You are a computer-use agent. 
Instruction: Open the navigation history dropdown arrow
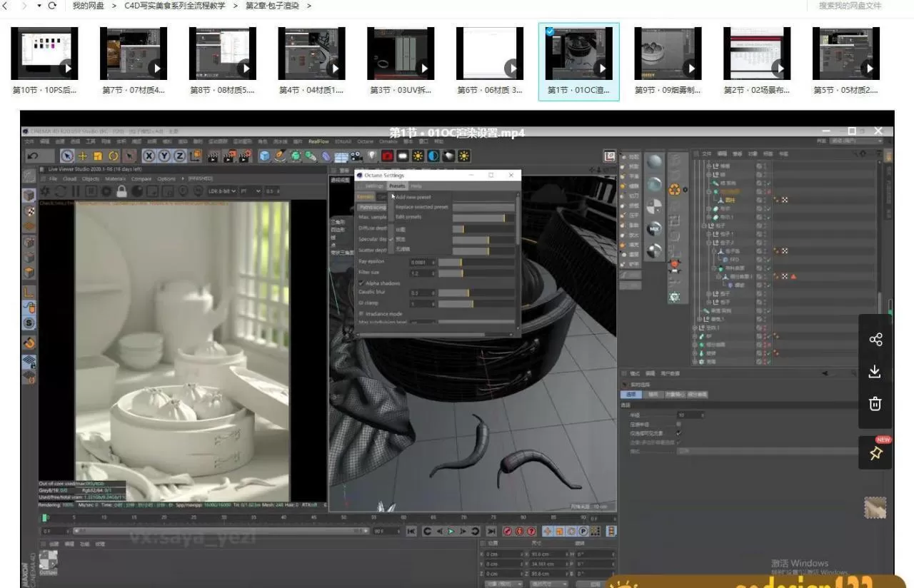39,6
